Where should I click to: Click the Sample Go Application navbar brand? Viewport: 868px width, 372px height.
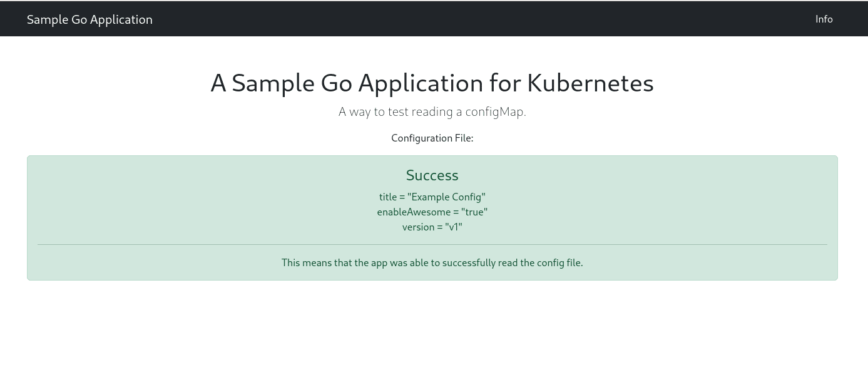(89, 19)
